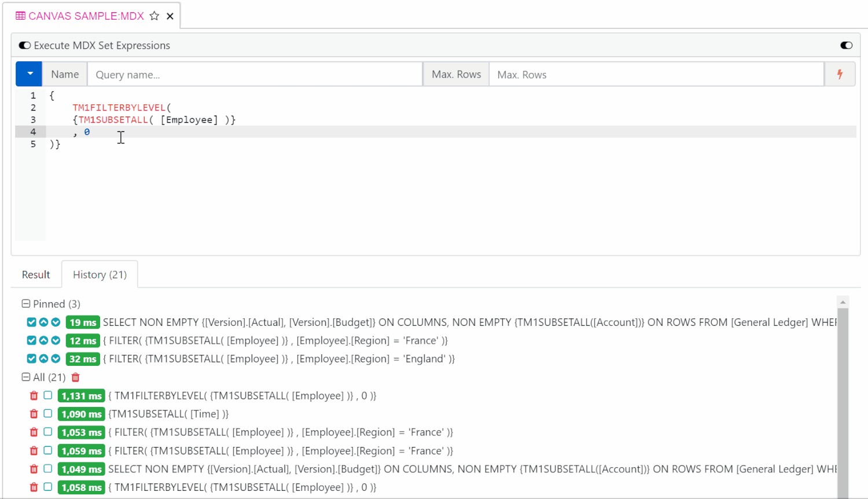
Task: Remove the 1,049 ms SELECT query from history
Action: coord(34,469)
